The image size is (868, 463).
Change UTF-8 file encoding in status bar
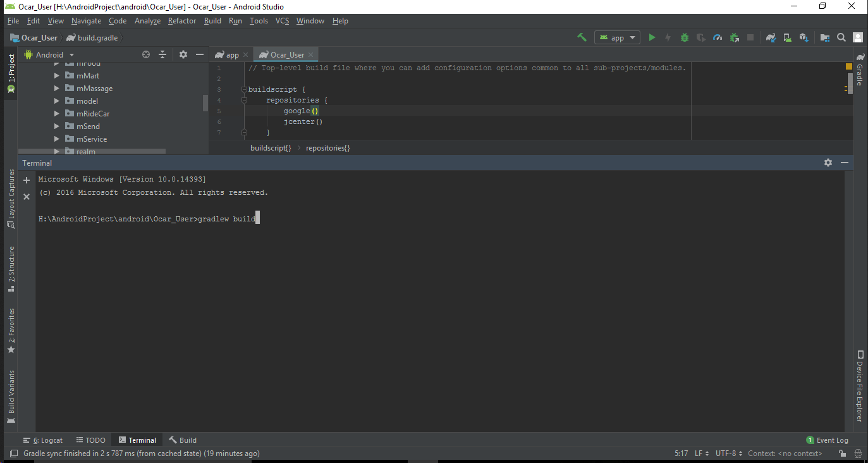point(729,453)
